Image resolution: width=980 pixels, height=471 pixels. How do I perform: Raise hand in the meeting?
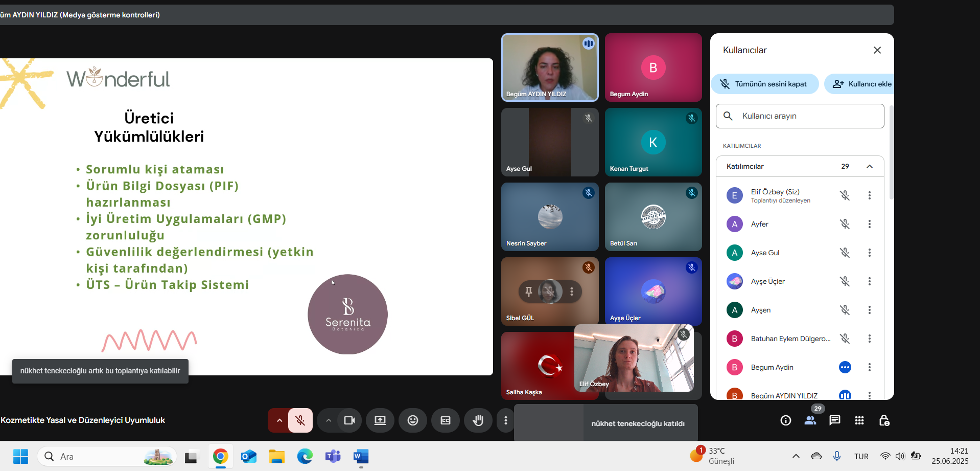click(478, 420)
